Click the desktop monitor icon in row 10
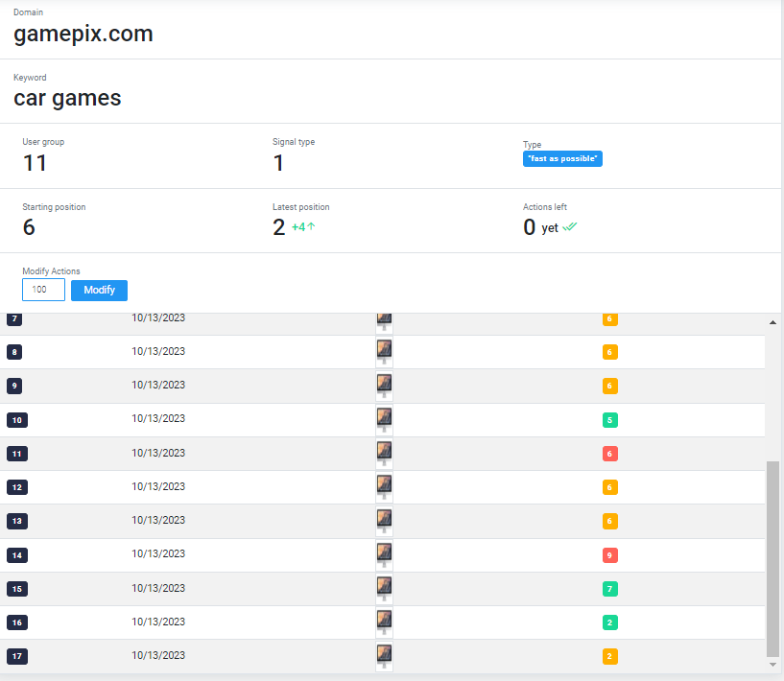 [384, 420]
